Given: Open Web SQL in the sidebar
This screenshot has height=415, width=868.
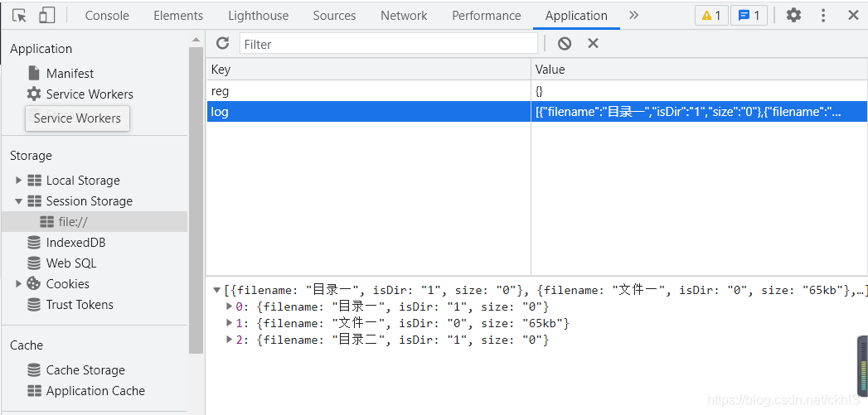Looking at the screenshot, I should point(71,263).
